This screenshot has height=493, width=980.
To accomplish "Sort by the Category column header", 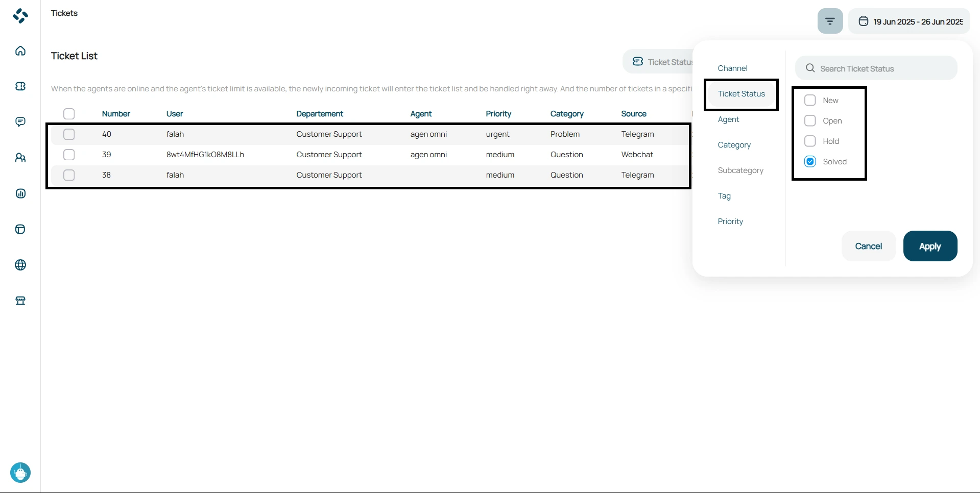I will pos(567,114).
